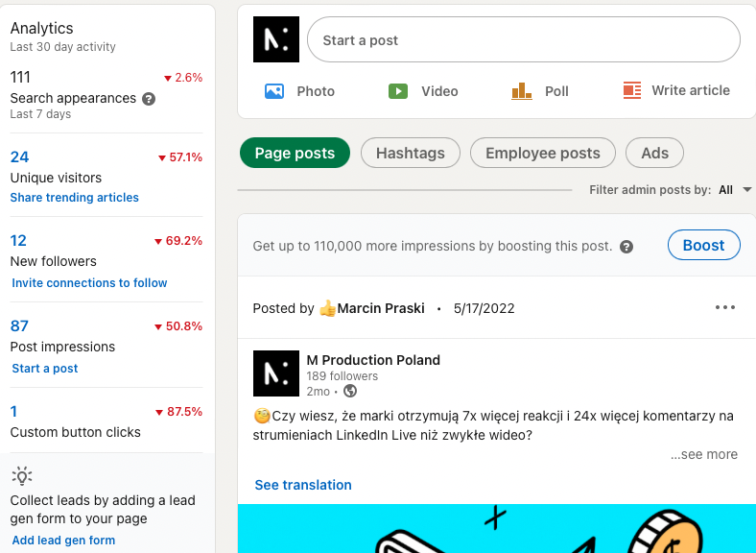Click the Poll chart icon
Screen dimensions: 756x553
(x=522, y=91)
